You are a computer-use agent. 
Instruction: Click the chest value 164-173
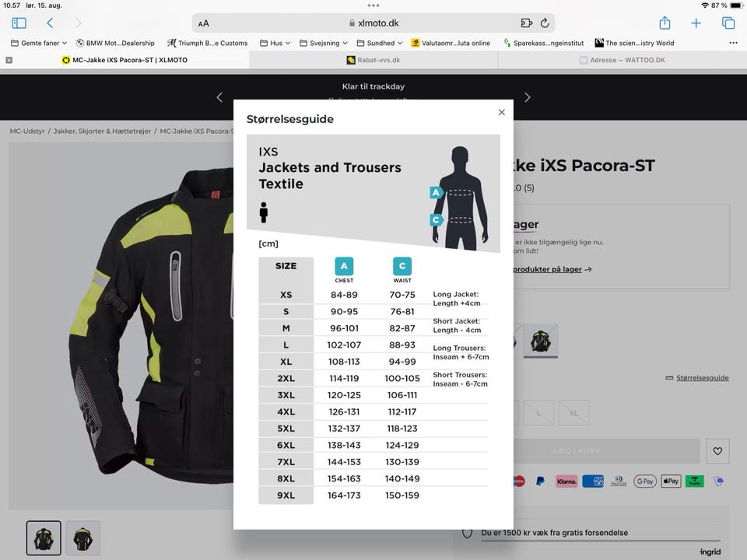click(x=344, y=495)
